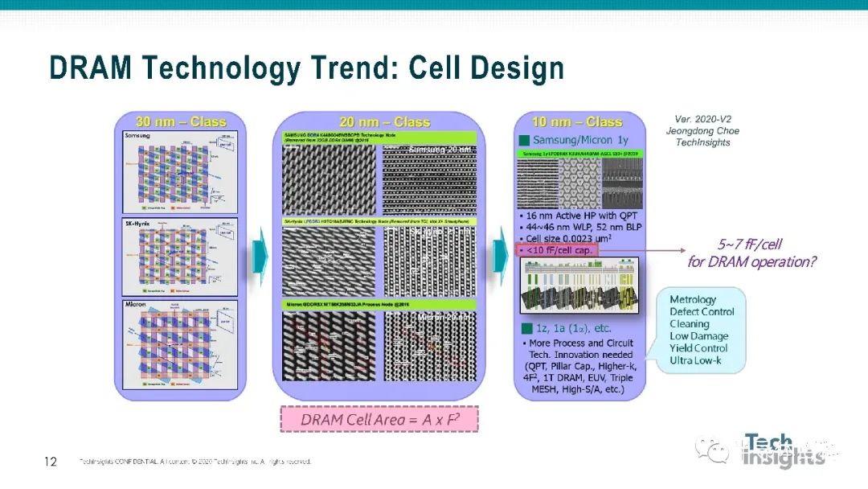This screenshot has width=868, height=489.
Task: Select the '30 nm – Class' heading
Action: point(181,121)
